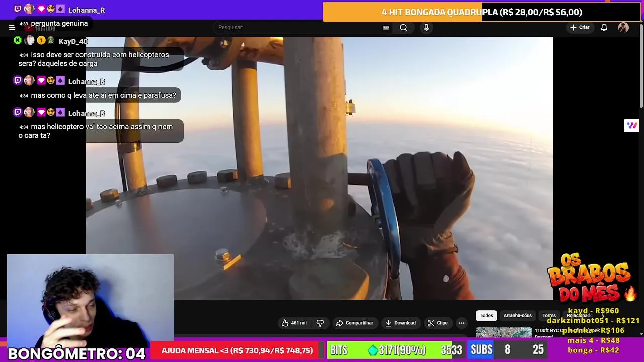Viewport: 644px width, 362px height.
Task: Click the tower-climb video player
Action: (x=319, y=168)
